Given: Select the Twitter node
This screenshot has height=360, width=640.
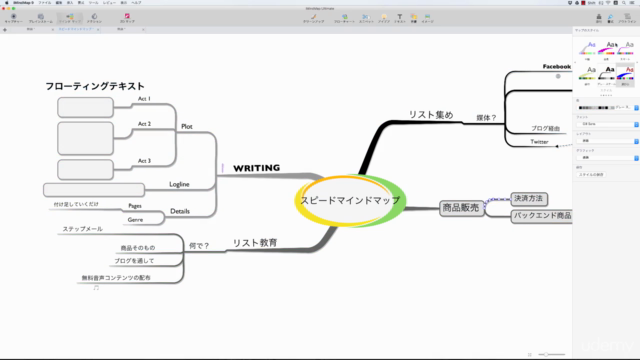Looking at the screenshot, I should click(539, 142).
